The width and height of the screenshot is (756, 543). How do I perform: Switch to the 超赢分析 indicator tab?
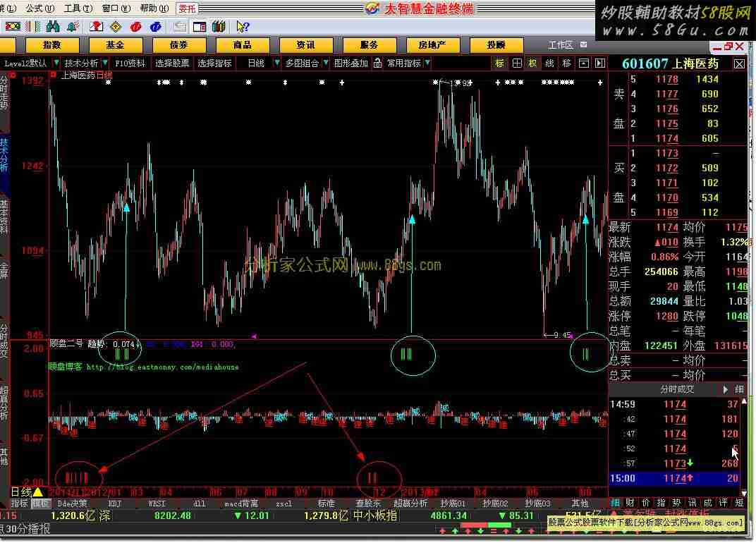[410, 504]
